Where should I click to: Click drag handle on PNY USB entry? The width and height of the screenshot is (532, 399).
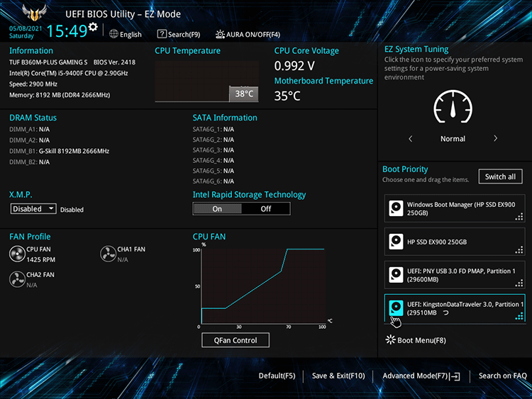pos(519,283)
